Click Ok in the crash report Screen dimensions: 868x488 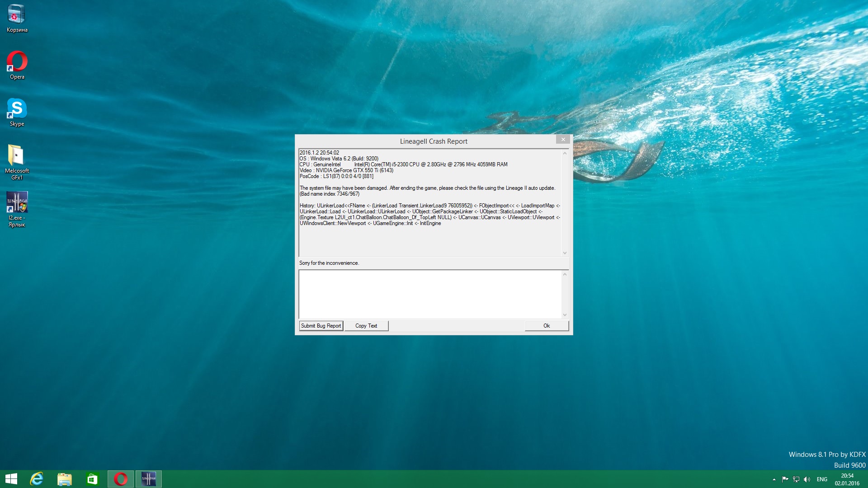(547, 326)
